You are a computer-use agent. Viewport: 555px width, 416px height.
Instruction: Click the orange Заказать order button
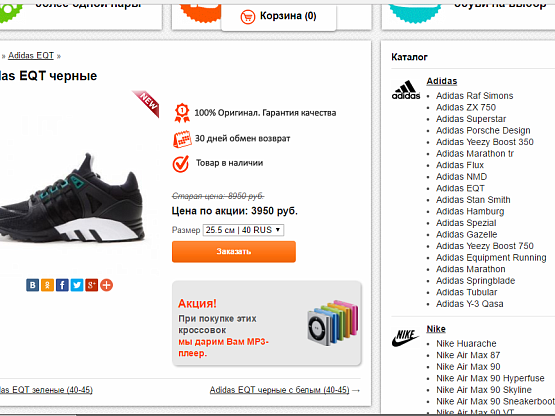click(x=234, y=251)
